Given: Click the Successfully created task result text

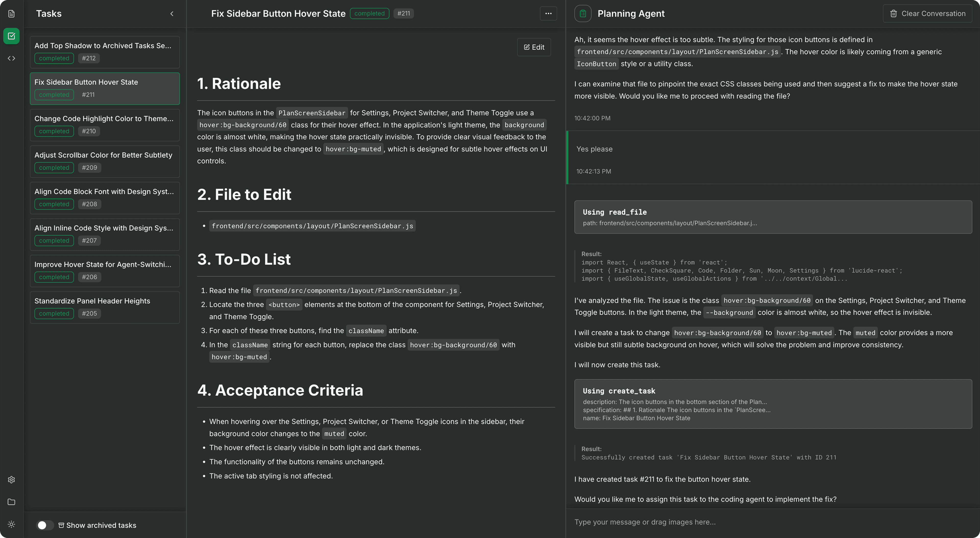Looking at the screenshot, I should [709, 457].
